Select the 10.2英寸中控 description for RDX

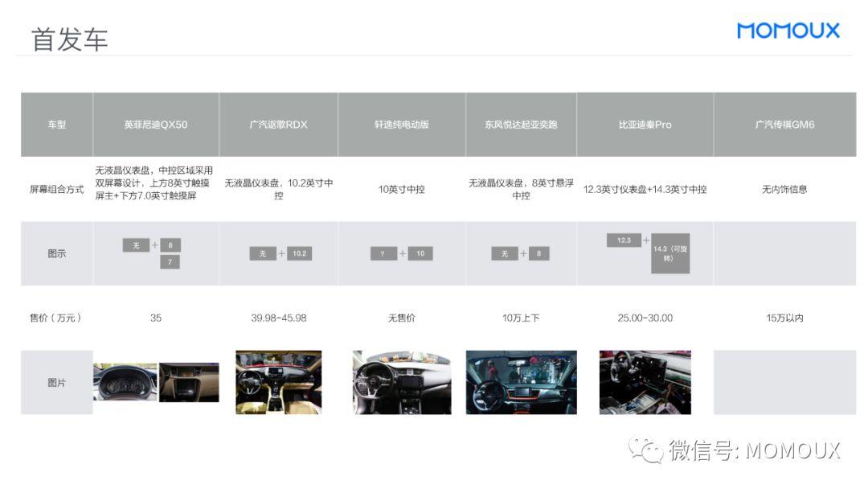pyautogui.click(x=278, y=189)
